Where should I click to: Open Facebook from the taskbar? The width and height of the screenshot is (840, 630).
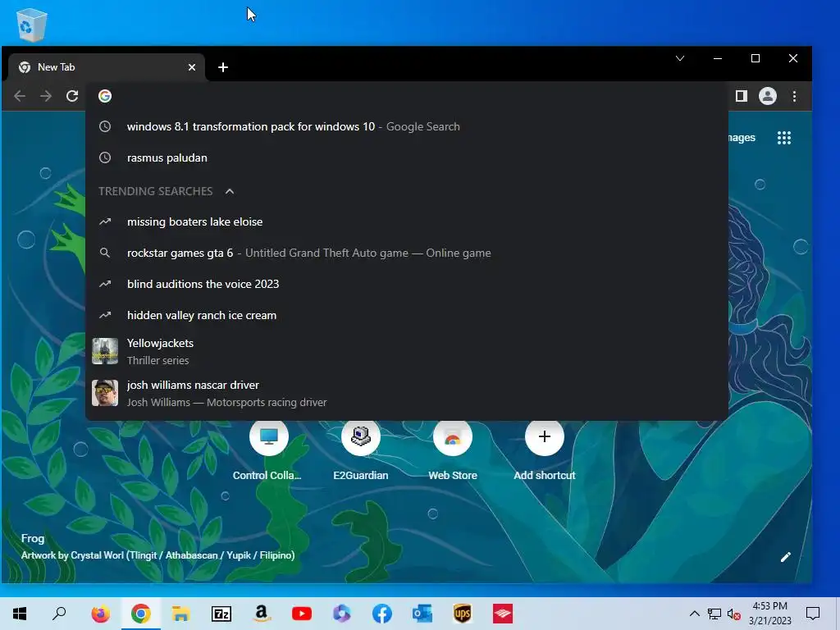coord(382,614)
